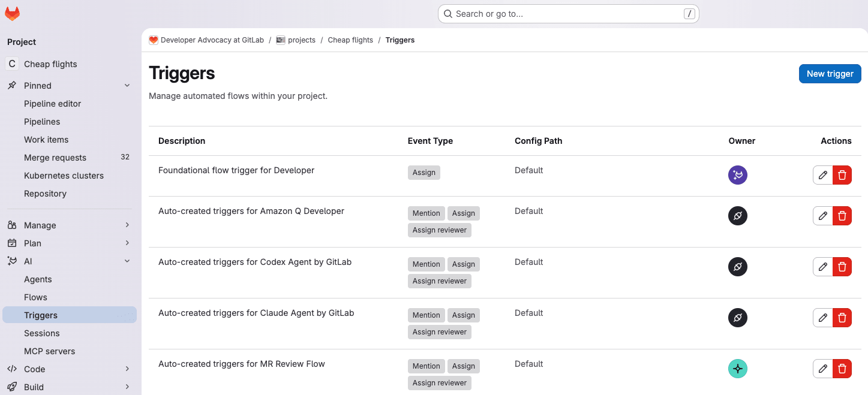Collapse the Pinned section chevron
This screenshot has width=868, height=395.
127,86
